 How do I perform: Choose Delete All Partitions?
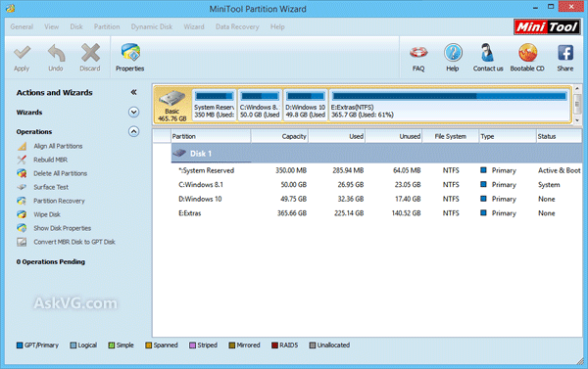click(60, 173)
